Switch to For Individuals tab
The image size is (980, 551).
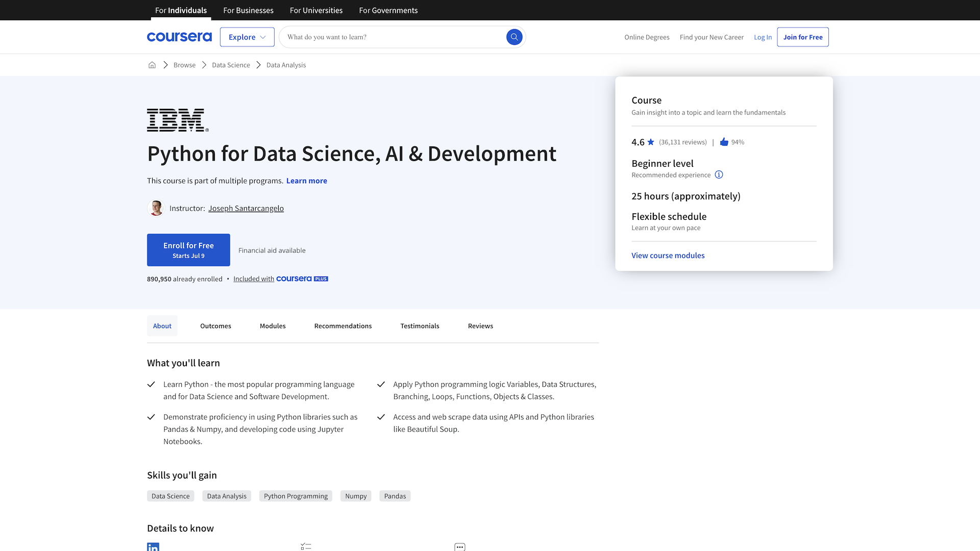pos(181,10)
